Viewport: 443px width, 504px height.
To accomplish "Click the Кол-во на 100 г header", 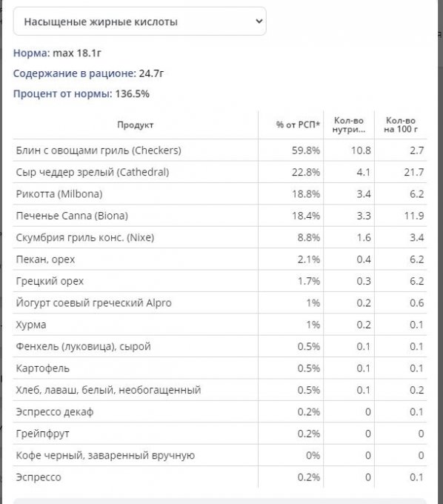I will coord(401,125).
